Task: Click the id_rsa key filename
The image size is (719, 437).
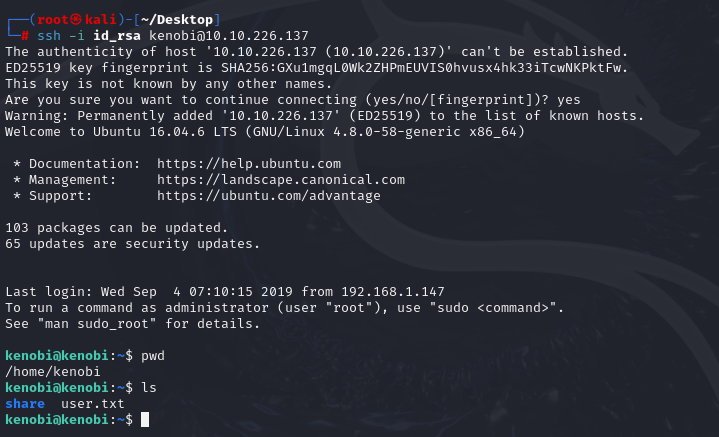Action: 117,36
